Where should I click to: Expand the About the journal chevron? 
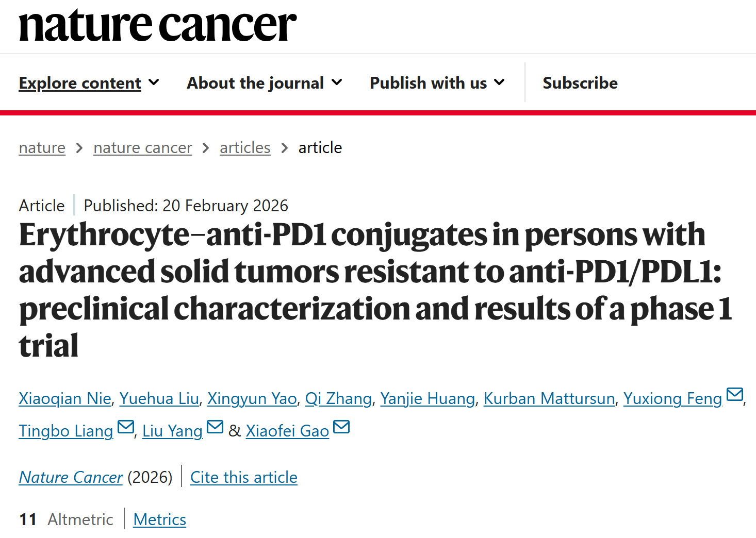pos(337,82)
